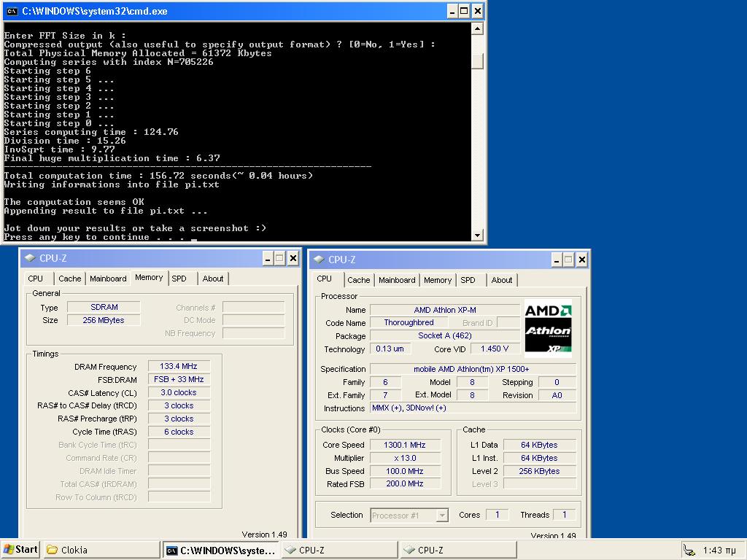Click 'Total computation time : 156.72 seconds' line
The image size is (747, 560).
pos(158,176)
